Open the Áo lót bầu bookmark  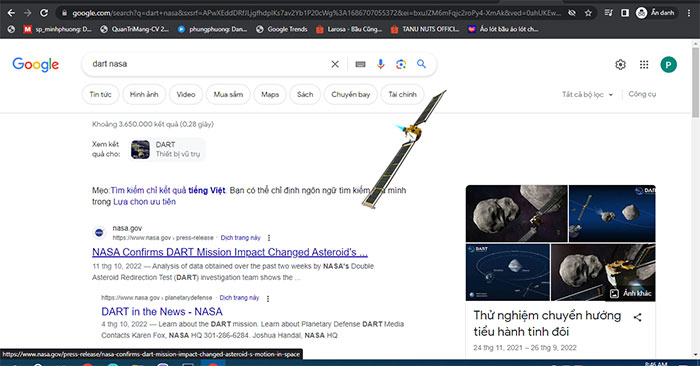(503, 29)
